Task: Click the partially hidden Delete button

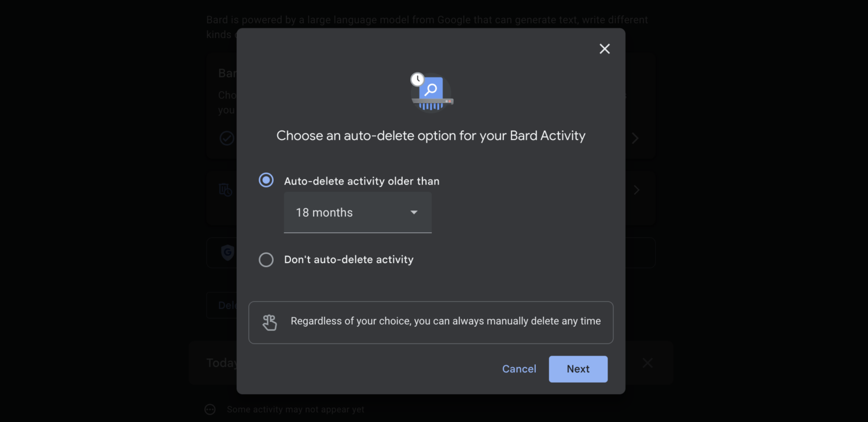Action: coord(222,305)
